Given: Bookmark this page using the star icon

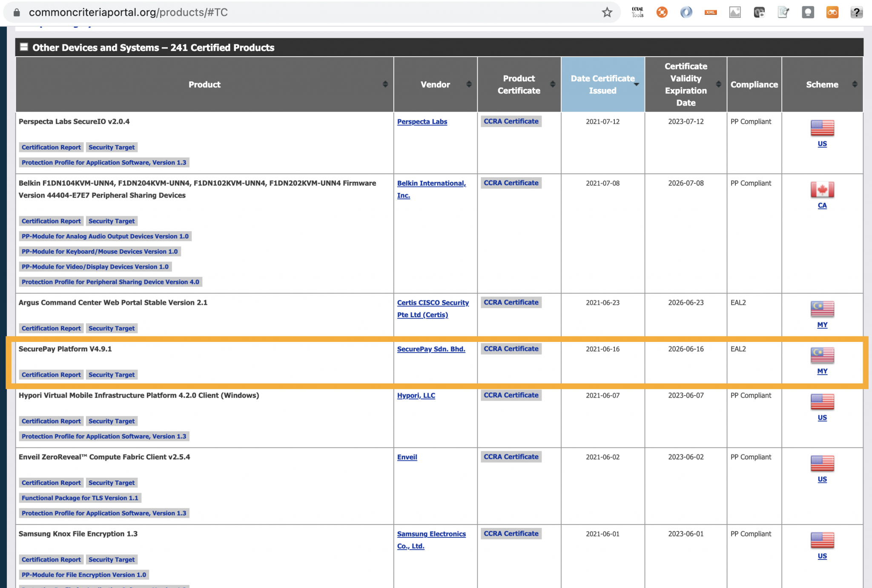Looking at the screenshot, I should pyautogui.click(x=606, y=12).
